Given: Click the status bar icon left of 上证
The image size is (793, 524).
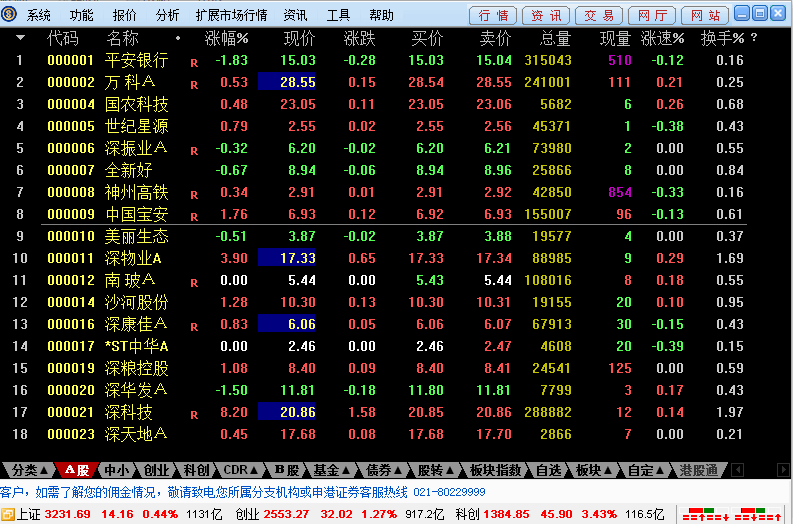Looking at the screenshot, I should coord(8,515).
